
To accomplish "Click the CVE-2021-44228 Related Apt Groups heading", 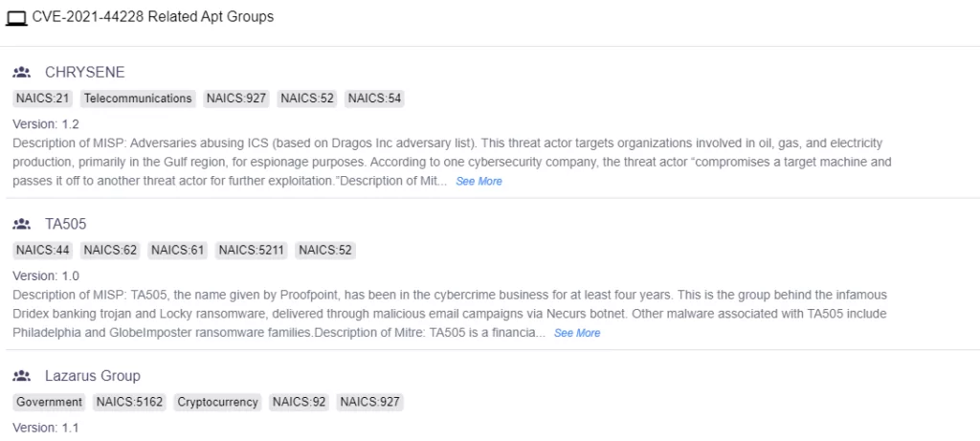I will pos(153,17).
